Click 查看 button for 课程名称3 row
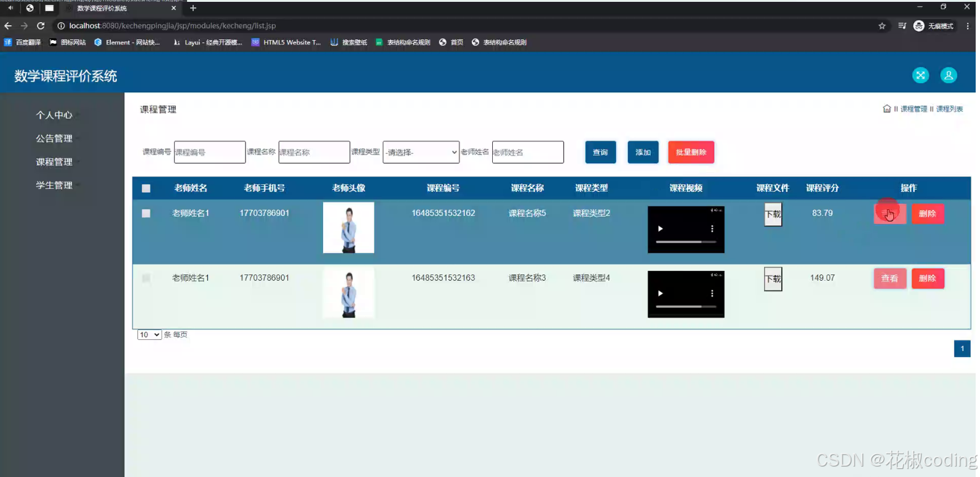 890,278
